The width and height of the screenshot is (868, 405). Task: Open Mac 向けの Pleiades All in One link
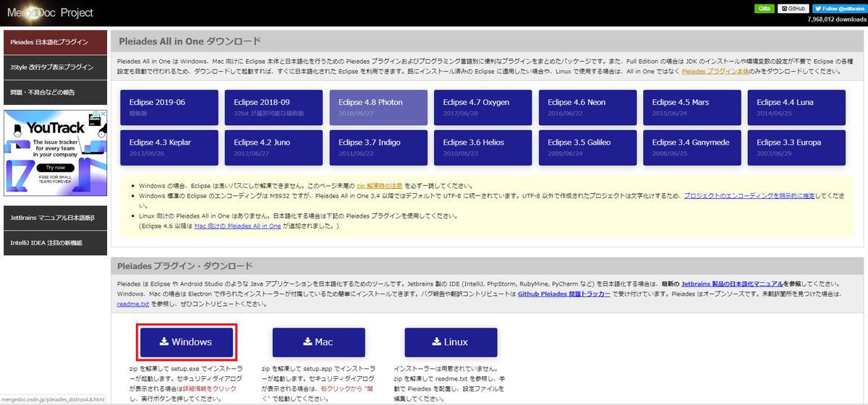coord(237,226)
